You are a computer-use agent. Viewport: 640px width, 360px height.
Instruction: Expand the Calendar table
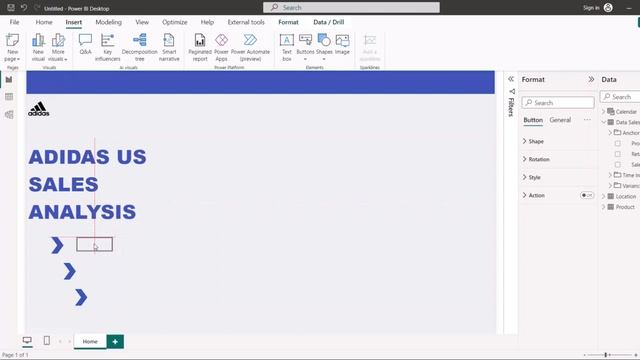pos(604,111)
